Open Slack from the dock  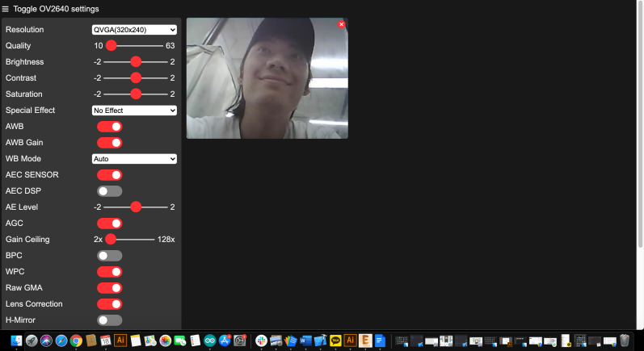coord(261,341)
